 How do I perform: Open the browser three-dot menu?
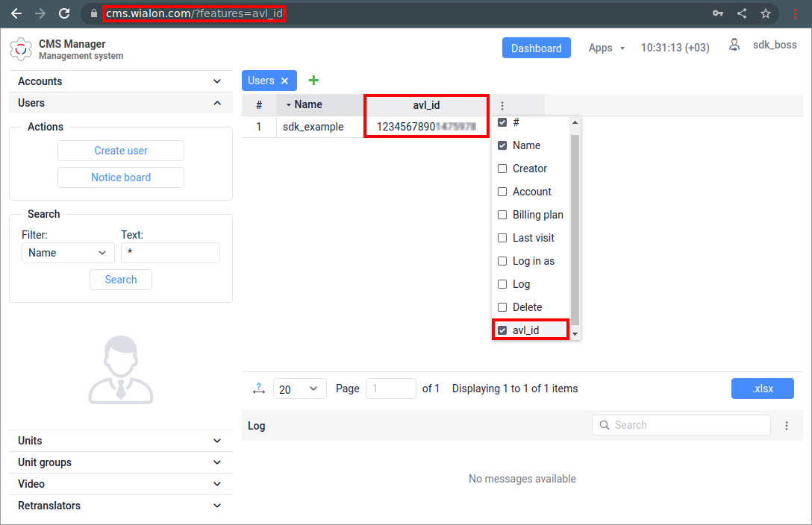(x=795, y=13)
